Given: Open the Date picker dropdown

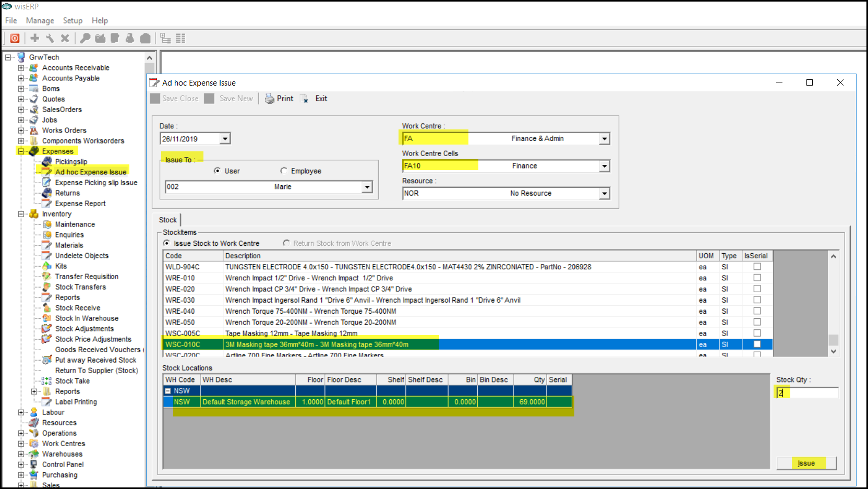Looking at the screenshot, I should click(x=225, y=139).
